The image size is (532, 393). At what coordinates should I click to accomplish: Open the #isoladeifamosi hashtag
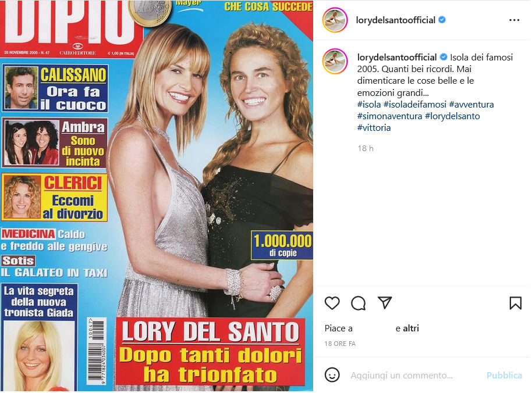[414, 104]
